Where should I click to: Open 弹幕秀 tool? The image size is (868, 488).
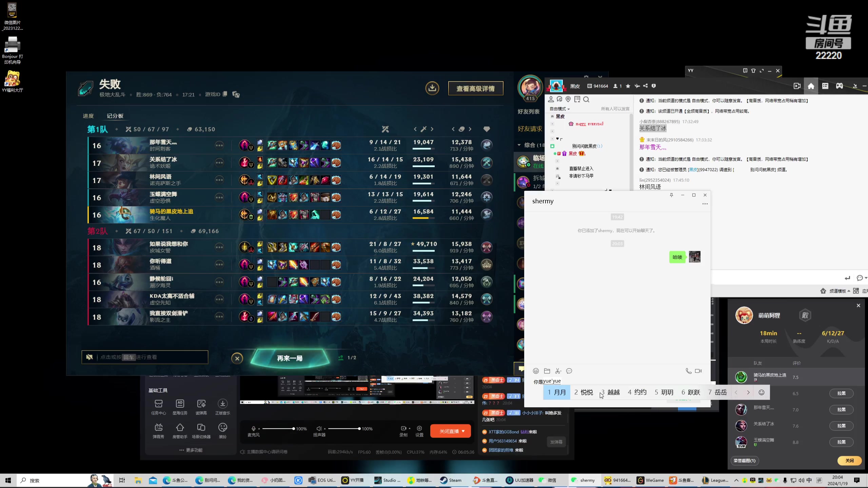tap(158, 430)
